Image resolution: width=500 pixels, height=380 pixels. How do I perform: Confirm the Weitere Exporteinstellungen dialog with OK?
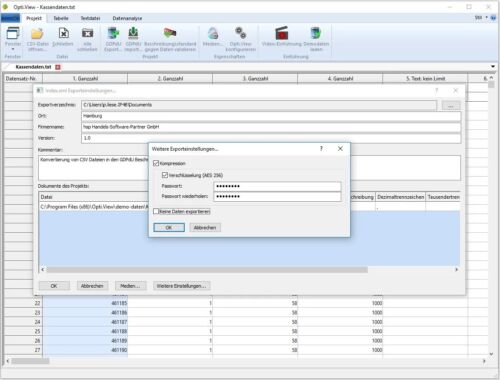click(x=169, y=227)
